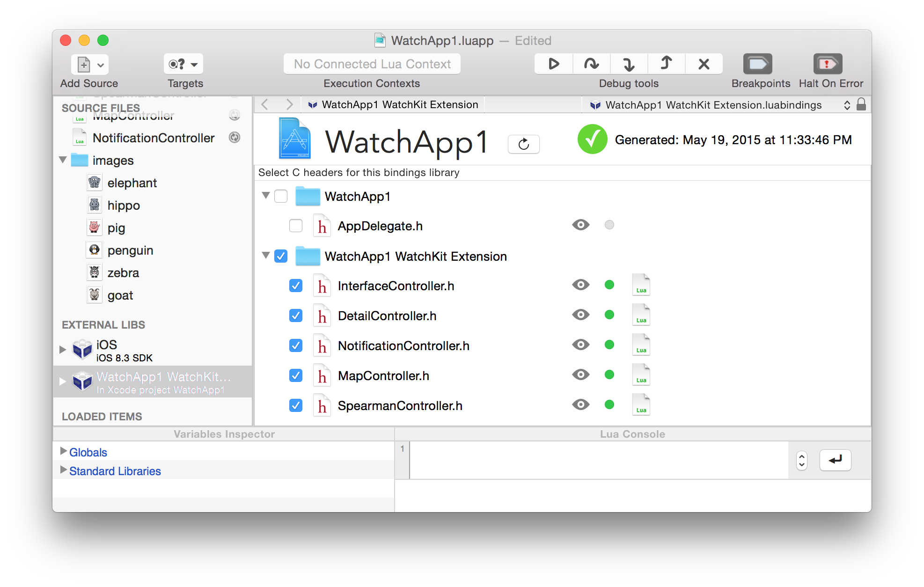924x587 pixels.
Task: Open the Lua file icon for InterfaceController.h
Action: click(641, 285)
